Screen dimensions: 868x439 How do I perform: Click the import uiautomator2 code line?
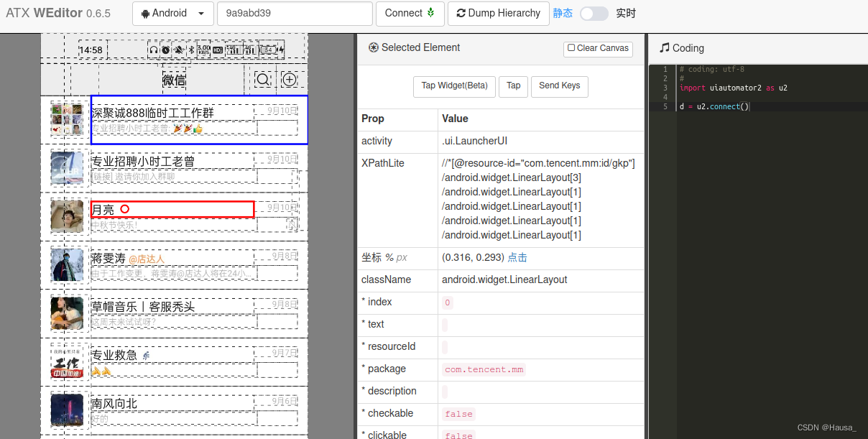(733, 88)
